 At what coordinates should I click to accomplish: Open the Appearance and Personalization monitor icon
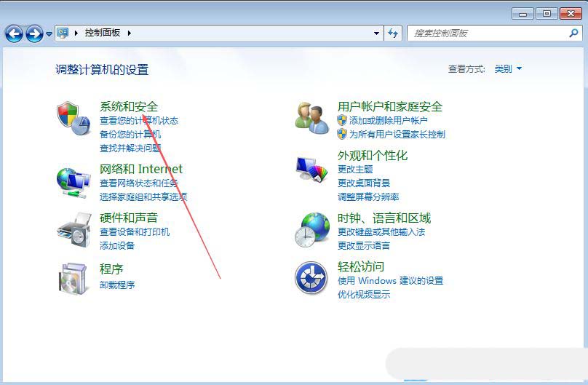coord(311,169)
